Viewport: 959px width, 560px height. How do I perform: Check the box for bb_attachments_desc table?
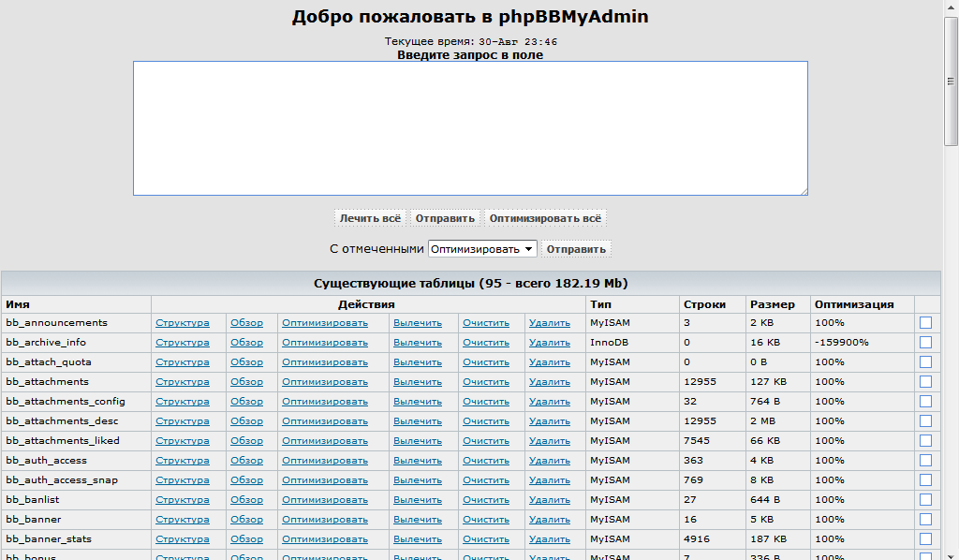tap(926, 421)
